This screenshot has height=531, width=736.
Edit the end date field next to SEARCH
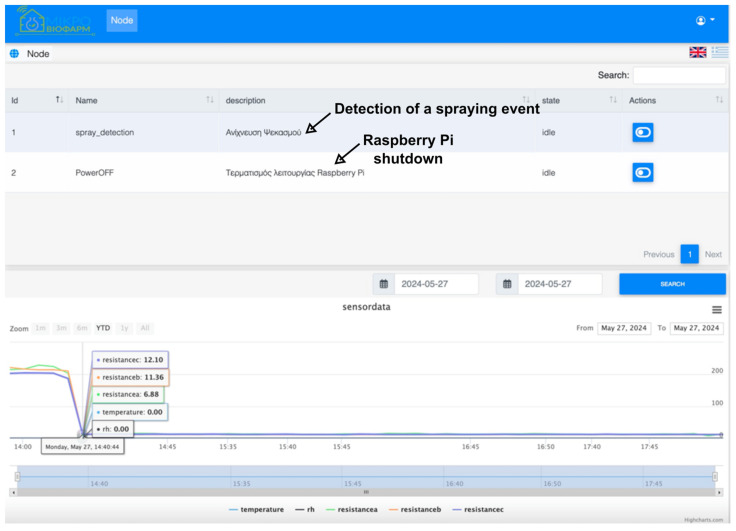coord(560,284)
